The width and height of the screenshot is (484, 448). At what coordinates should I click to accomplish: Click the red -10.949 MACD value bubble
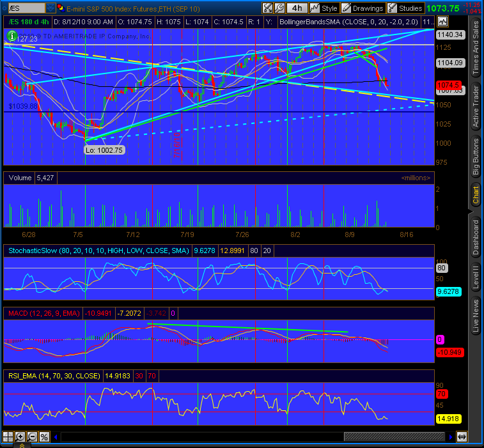[450, 352]
